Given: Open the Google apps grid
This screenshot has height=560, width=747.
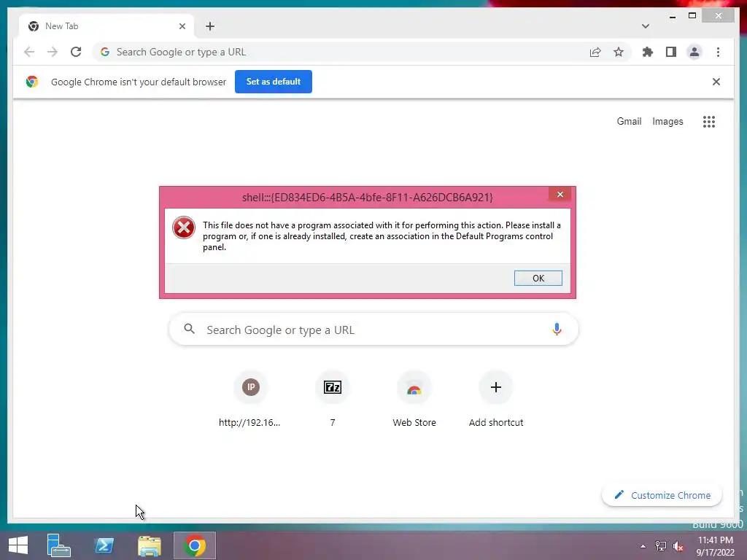Looking at the screenshot, I should (709, 122).
